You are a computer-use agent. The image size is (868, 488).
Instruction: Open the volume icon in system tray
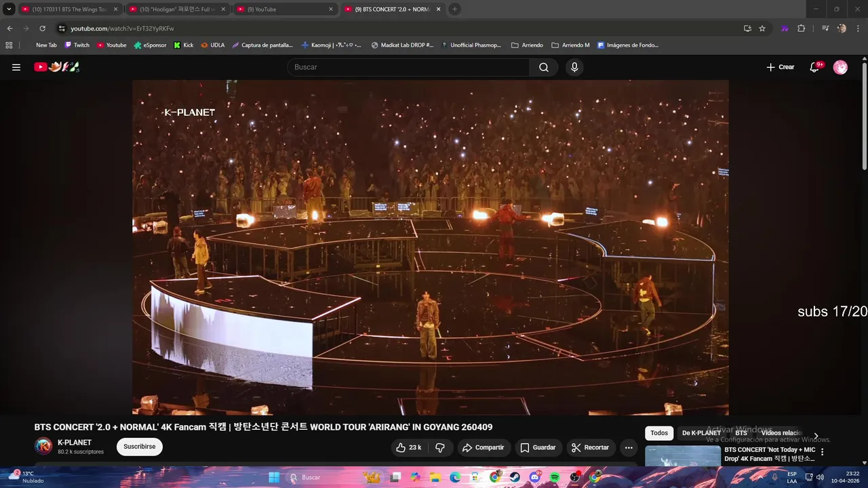tap(820, 477)
